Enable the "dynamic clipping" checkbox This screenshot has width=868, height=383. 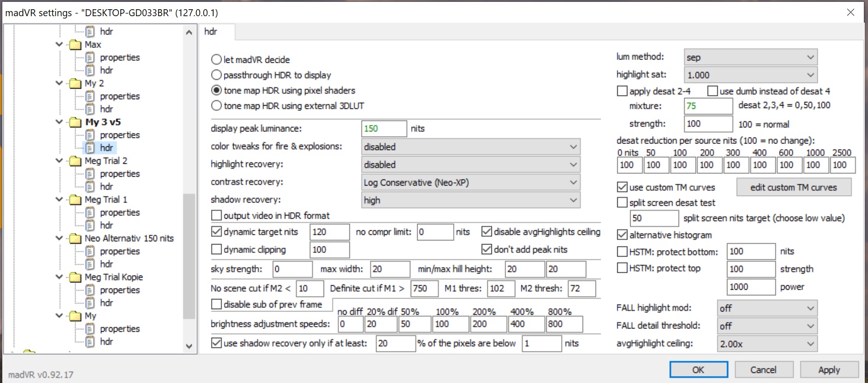(216, 249)
